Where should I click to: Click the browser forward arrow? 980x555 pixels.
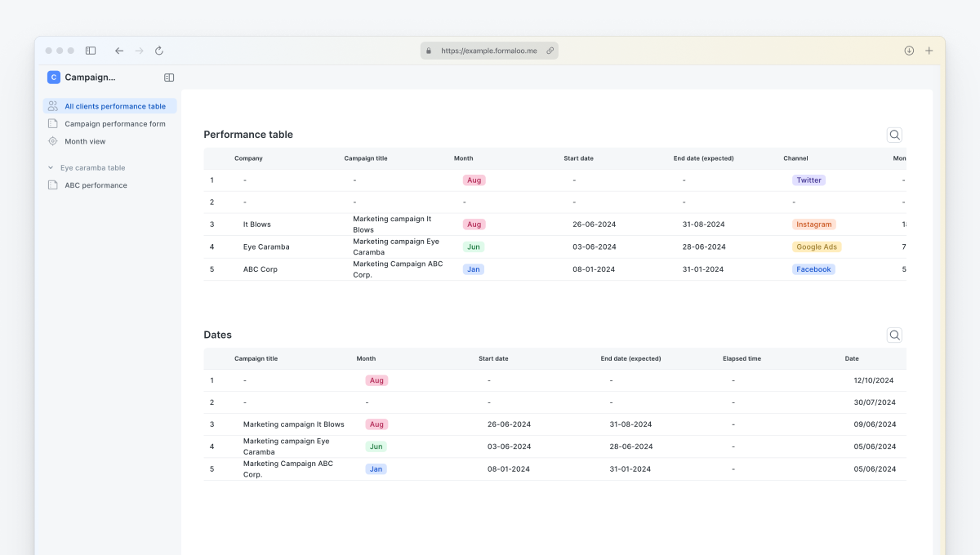coord(140,51)
